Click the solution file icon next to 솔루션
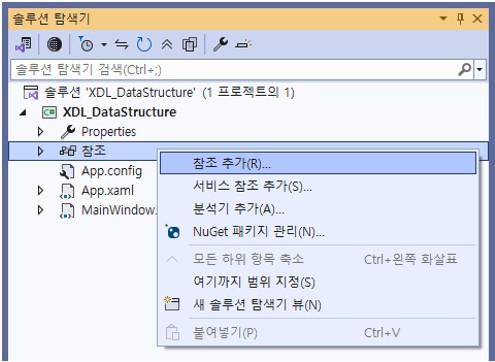Viewport: 495px width, 362px height. tap(31, 92)
